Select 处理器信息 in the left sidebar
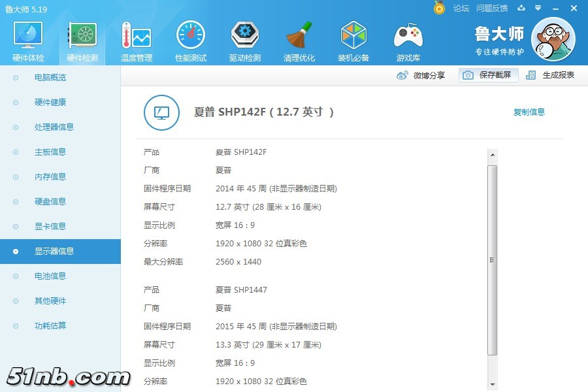 pyautogui.click(x=54, y=127)
